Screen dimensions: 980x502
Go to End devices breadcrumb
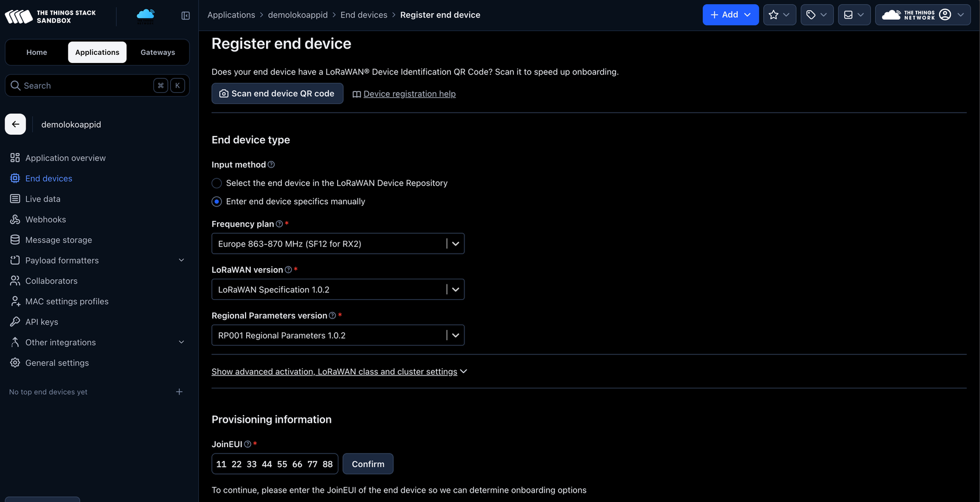363,15
